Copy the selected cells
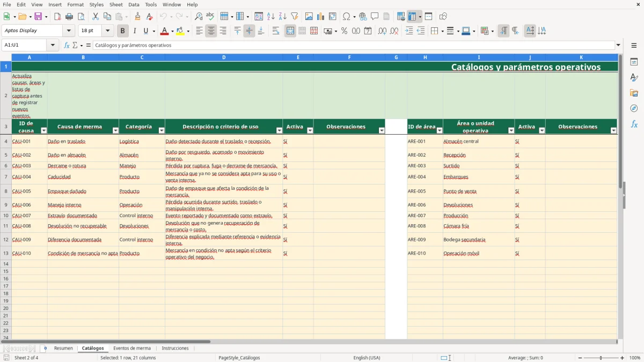Viewport: 644px width, 362px height. (x=107, y=17)
